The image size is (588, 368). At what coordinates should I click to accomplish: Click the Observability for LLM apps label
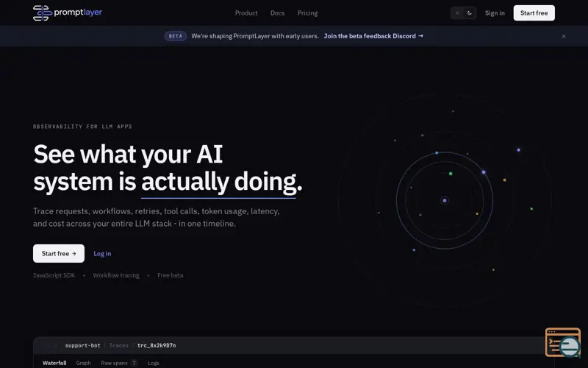(82, 127)
